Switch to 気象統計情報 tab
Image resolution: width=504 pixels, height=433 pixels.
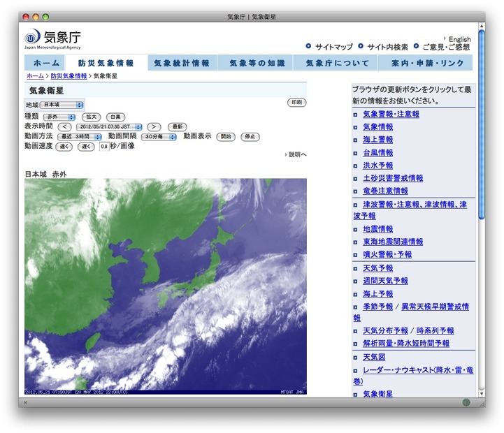click(x=181, y=64)
